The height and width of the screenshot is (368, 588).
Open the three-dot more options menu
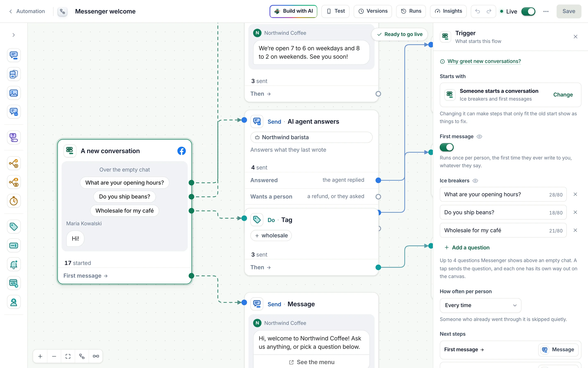tap(546, 11)
